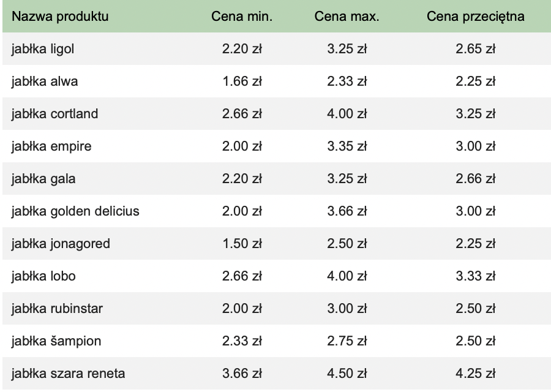Select the 4.50 zł max price for szara reneta
The height and width of the screenshot is (392, 551).
coord(347,374)
